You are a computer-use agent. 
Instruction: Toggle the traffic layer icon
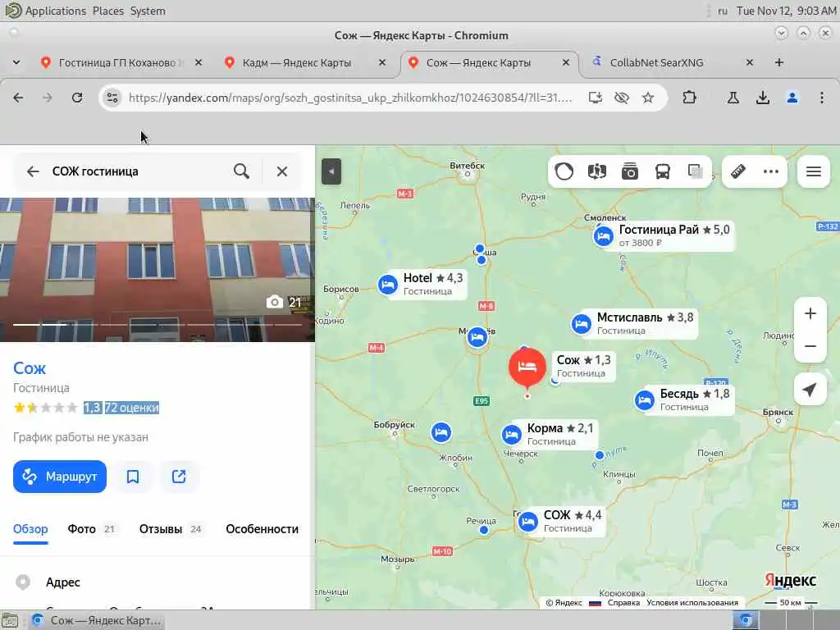564,171
